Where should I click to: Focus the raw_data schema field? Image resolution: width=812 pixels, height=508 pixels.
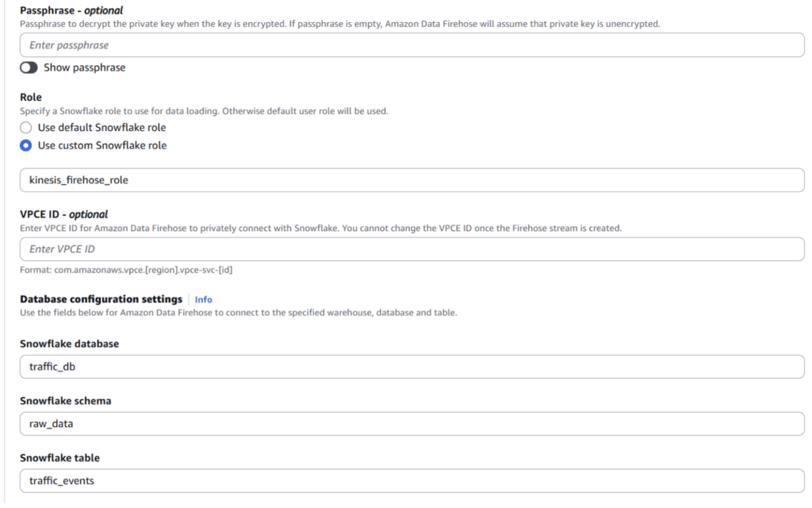click(412, 424)
